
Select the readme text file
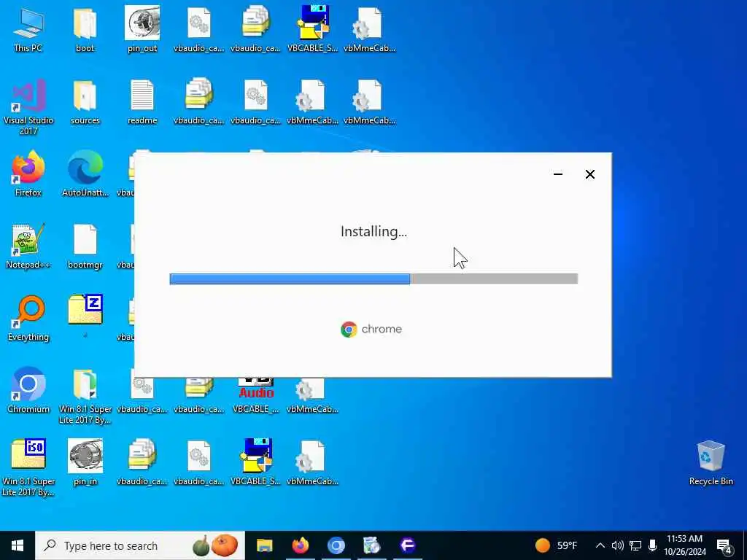[142, 102]
